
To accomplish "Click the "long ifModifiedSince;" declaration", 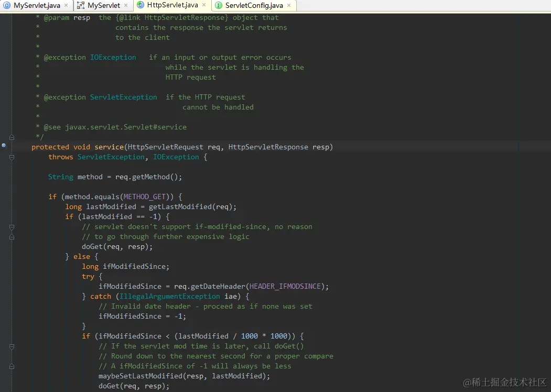I will [125, 266].
